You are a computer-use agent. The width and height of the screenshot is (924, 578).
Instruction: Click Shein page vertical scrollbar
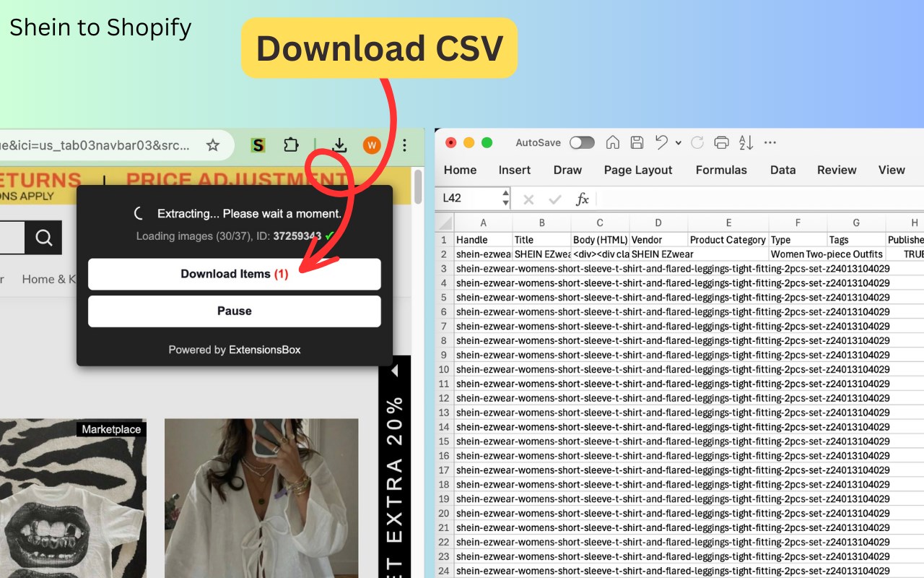(x=417, y=186)
